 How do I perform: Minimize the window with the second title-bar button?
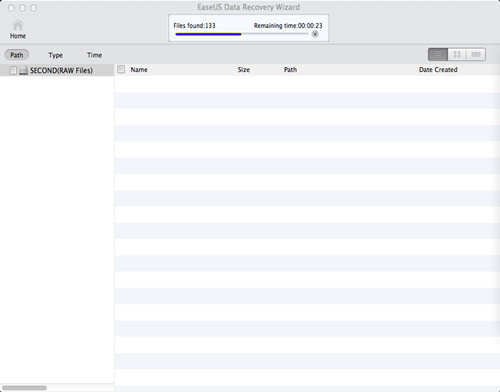tap(22, 8)
